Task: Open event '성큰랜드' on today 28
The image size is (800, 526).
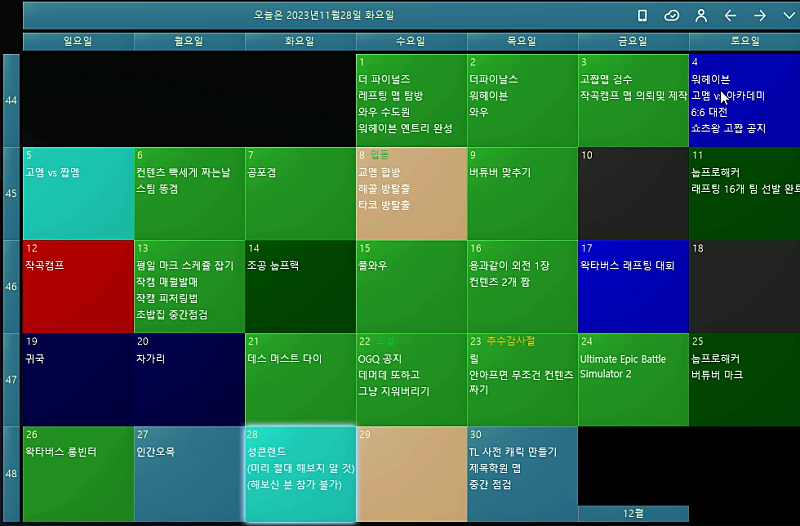Action: point(266,452)
